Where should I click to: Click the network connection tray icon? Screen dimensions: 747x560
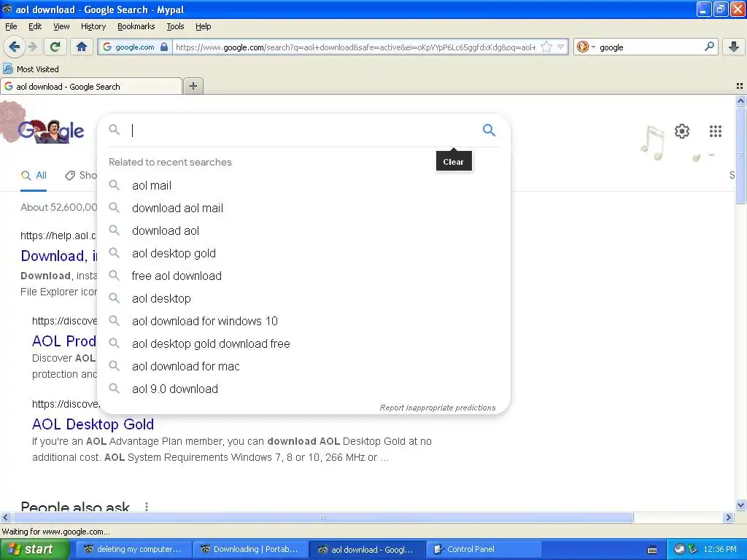click(x=693, y=549)
